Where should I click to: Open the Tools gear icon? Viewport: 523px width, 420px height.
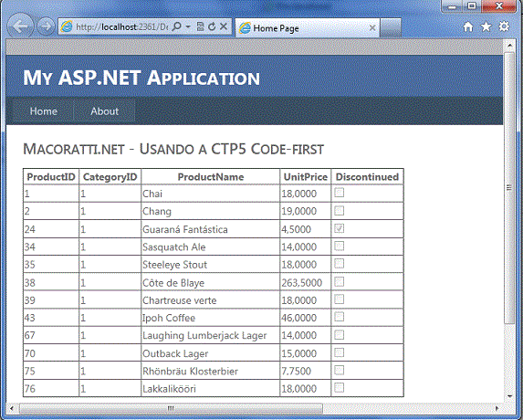point(504,26)
